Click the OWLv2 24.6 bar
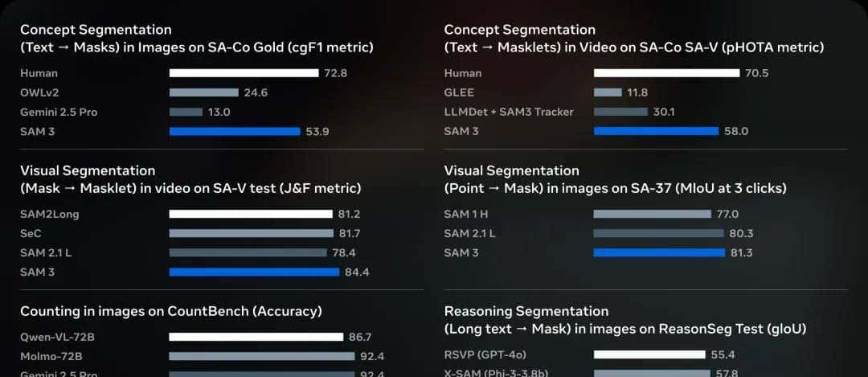The height and width of the screenshot is (377, 868). click(x=203, y=92)
